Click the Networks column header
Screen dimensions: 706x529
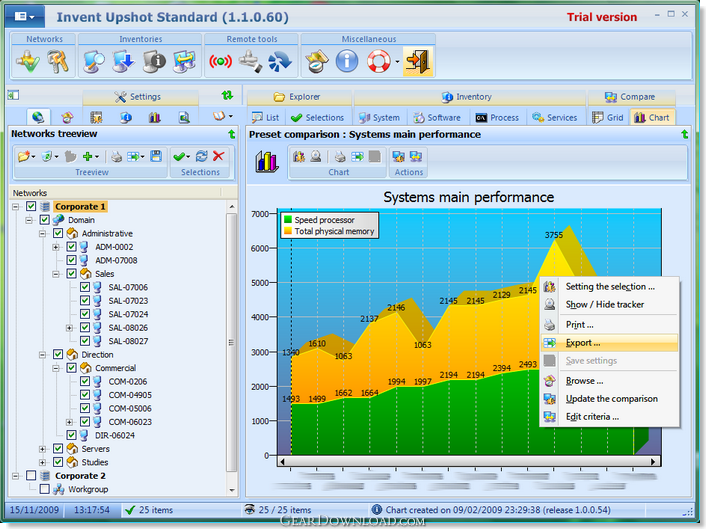coord(116,193)
